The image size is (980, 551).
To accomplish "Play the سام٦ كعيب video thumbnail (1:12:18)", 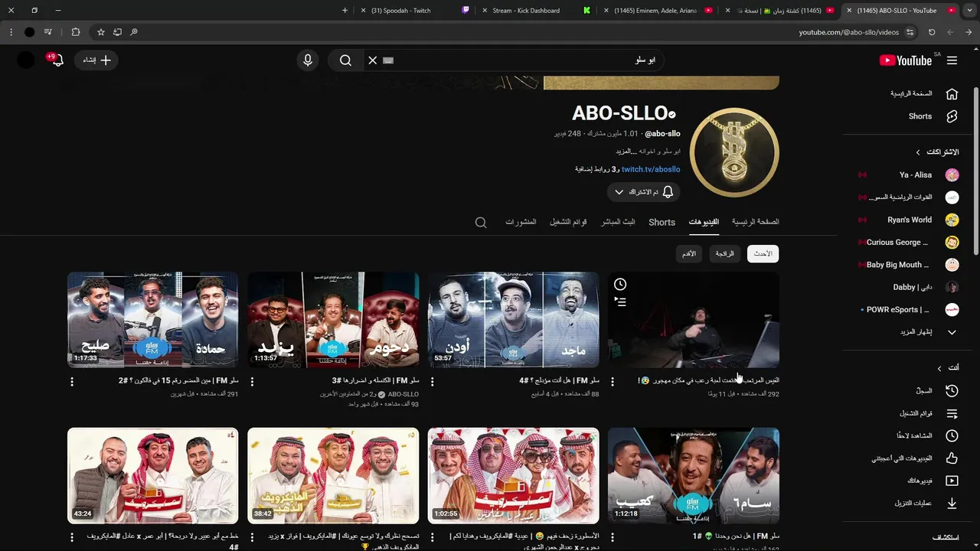I will pos(694,476).
